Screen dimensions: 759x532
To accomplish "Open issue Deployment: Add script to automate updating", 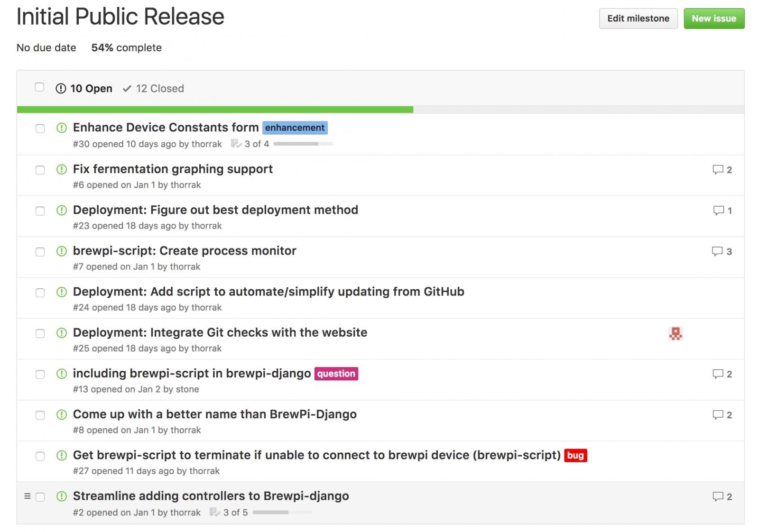I will [x=268, y=292].
